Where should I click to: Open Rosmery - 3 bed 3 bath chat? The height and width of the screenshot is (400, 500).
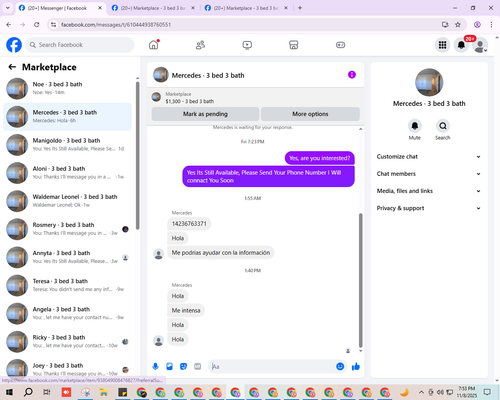click(67, 229)
